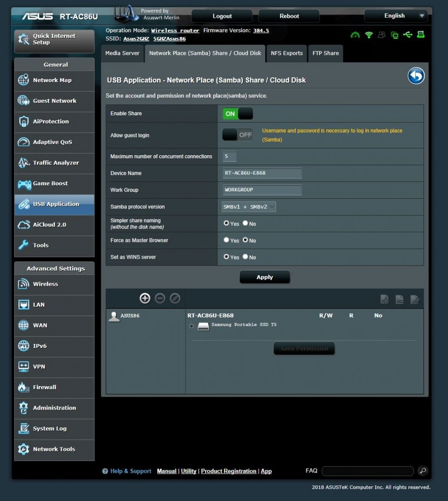Viewport: 448px width, 501px height.
Task: Click the Apply button
Action: tap(265, 277)
